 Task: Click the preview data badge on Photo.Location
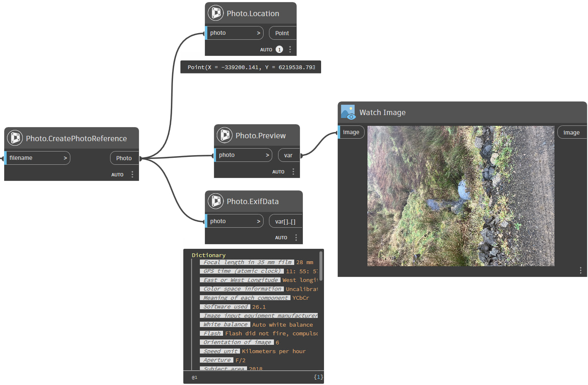coord(279,49)
